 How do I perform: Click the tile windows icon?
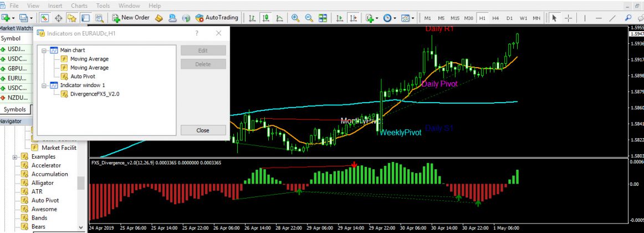pyautogui.click(x=323, y=18)
